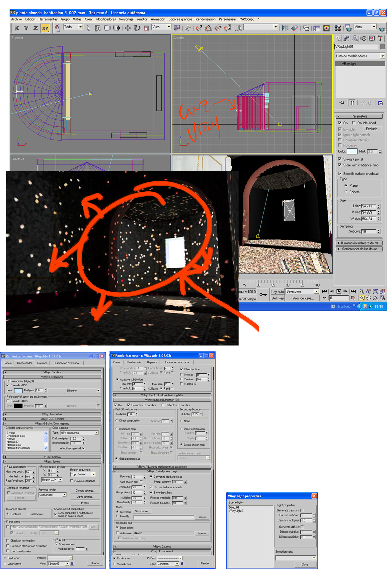Click the Zoom magnifier viewport tool

point(362,291)
